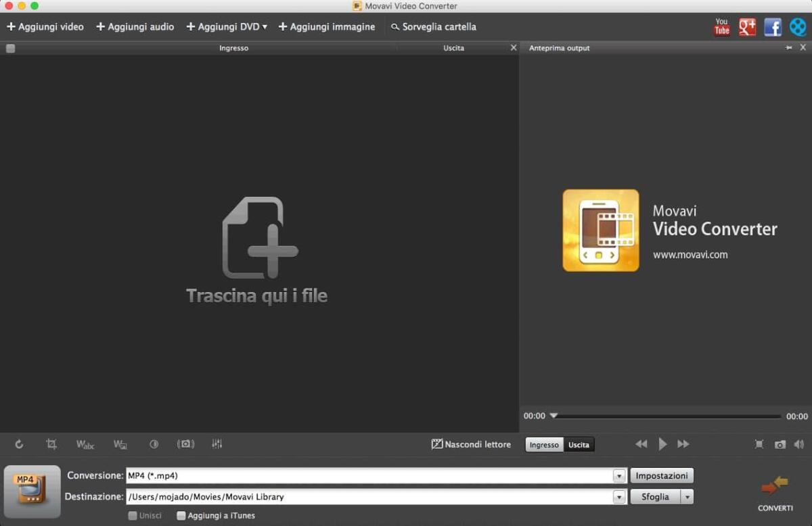Enable the Unisci checkbox
This screenshot has height=526, width=812.
[133, 515]
